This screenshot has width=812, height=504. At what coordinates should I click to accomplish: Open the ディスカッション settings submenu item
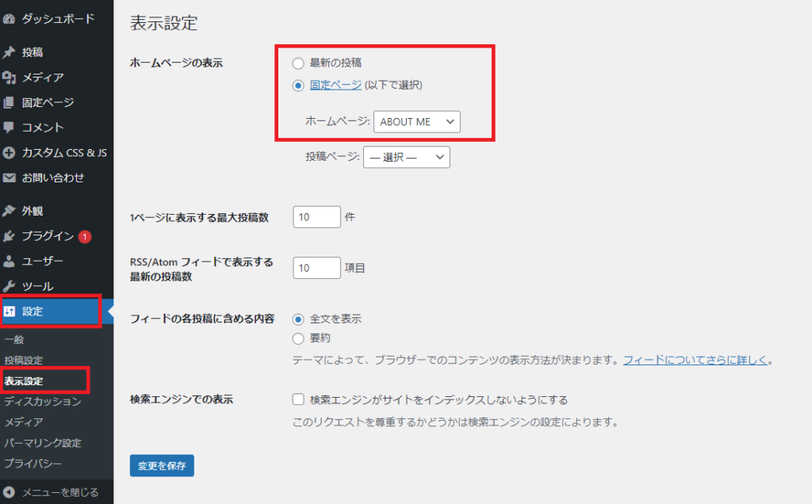(x=43, y=402)
